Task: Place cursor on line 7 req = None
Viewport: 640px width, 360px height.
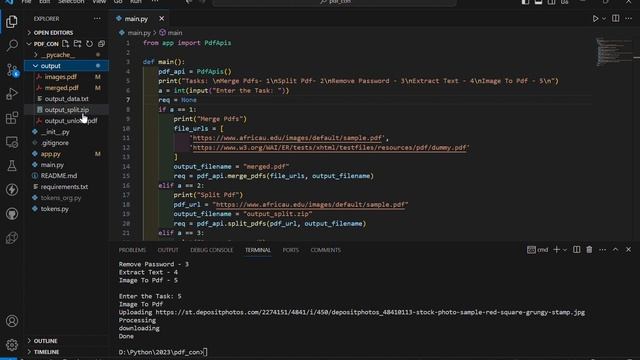Action: [178, 100]
